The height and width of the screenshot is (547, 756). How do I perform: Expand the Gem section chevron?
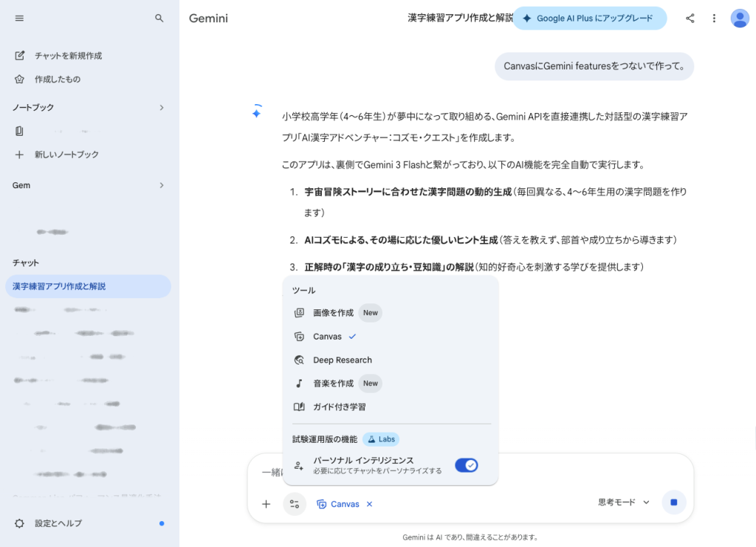(x=162, y=185)
